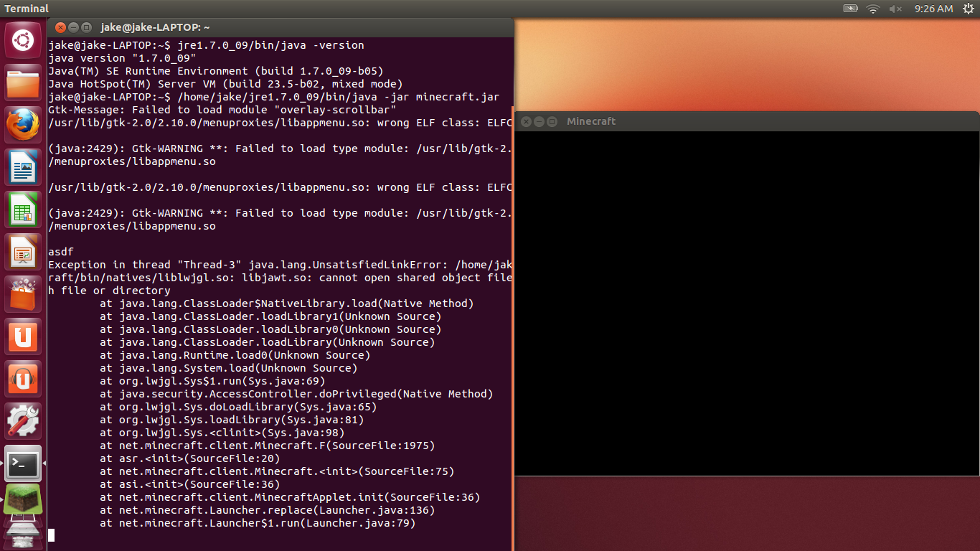Click the 'asi.<init>(SourceFile:36)' line
Screen dimensions: 980x551
coord(190,484)
